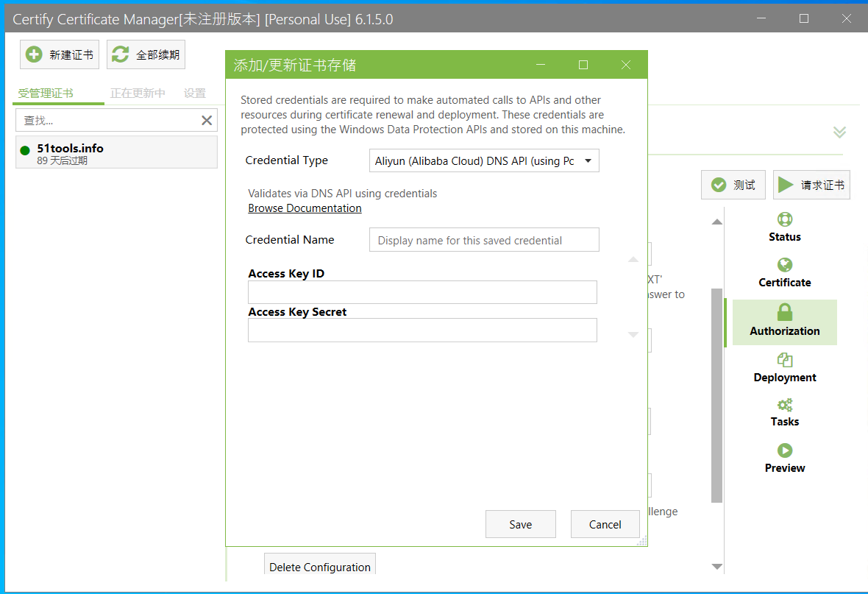Screen dimensions: 868x594
Task: Open the Certificate section globe icon
Action: [x=785, y=265]
